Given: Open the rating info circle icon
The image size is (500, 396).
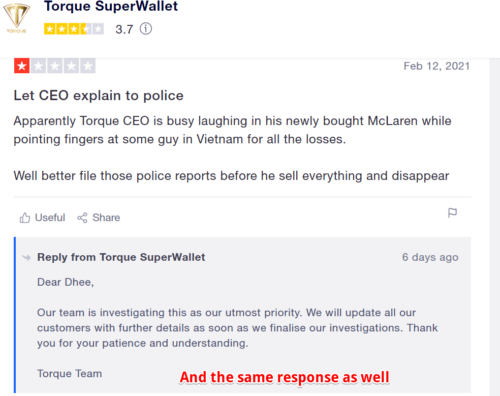Looking at the screenshot, I should click(146, 29).
